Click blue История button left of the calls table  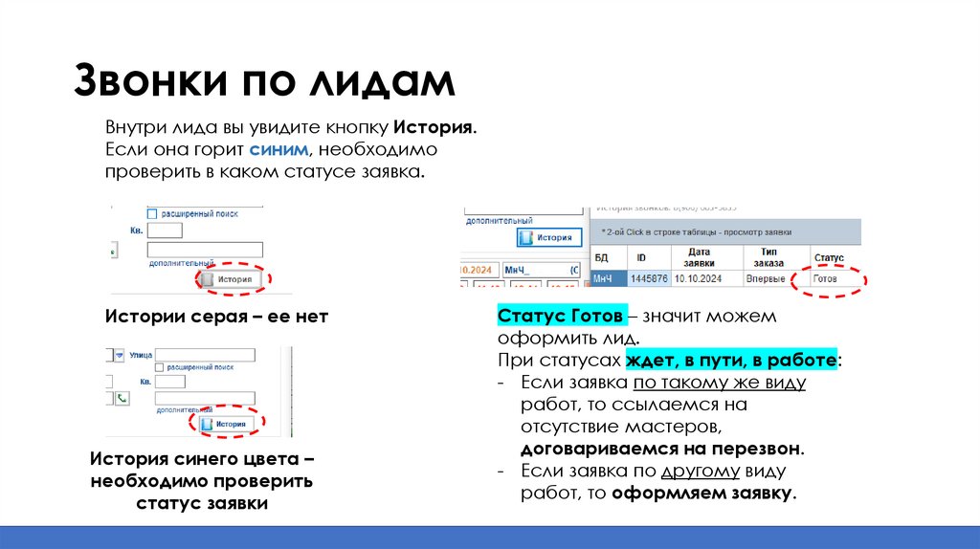pyautogui.click(x=548, y=237)
